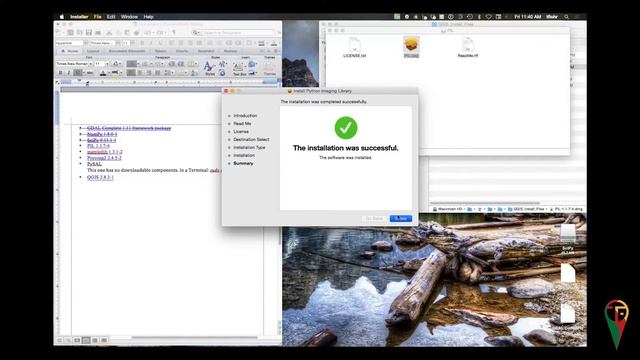Screen dimensions: 640x360
Task: Open GDAL Complete framework package link
Action: 129,128
